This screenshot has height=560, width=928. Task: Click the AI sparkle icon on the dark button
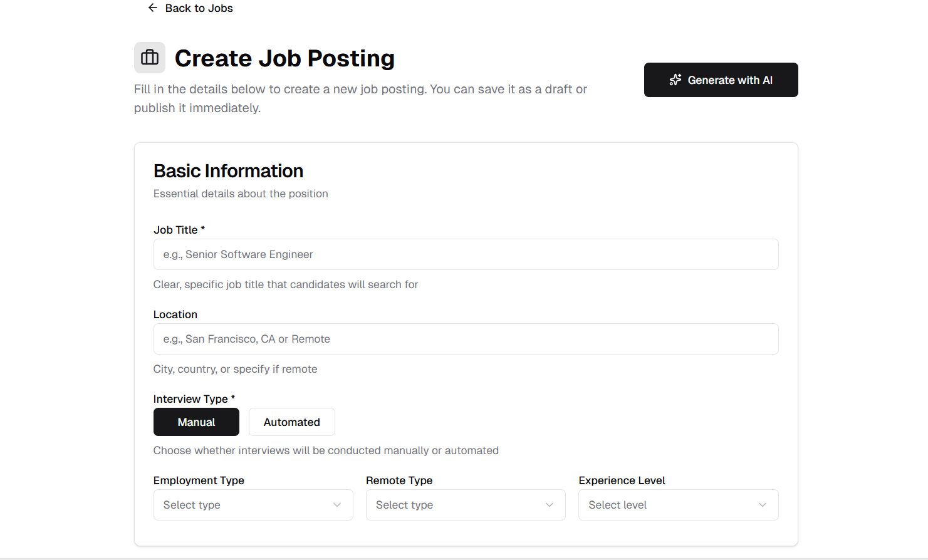(x=675, y=80)
